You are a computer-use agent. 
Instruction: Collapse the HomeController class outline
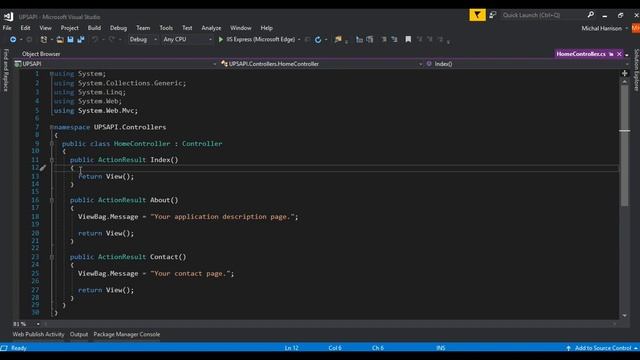pyautogui.click(x=52, y=144)
